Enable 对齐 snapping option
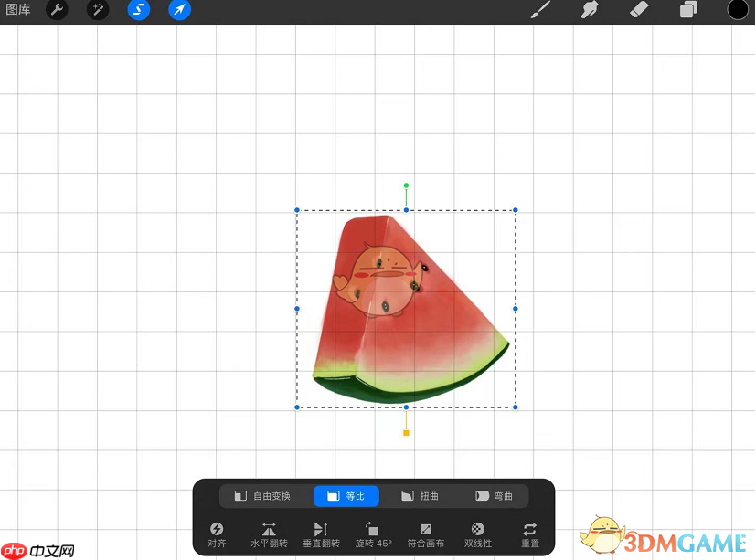 click(217, 534)
